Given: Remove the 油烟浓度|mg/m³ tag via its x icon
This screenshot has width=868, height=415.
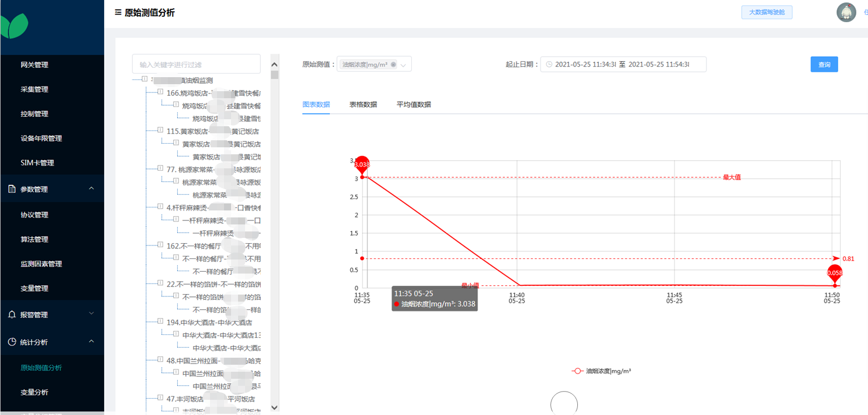Looking at the screenshot, I should point(393,64).
